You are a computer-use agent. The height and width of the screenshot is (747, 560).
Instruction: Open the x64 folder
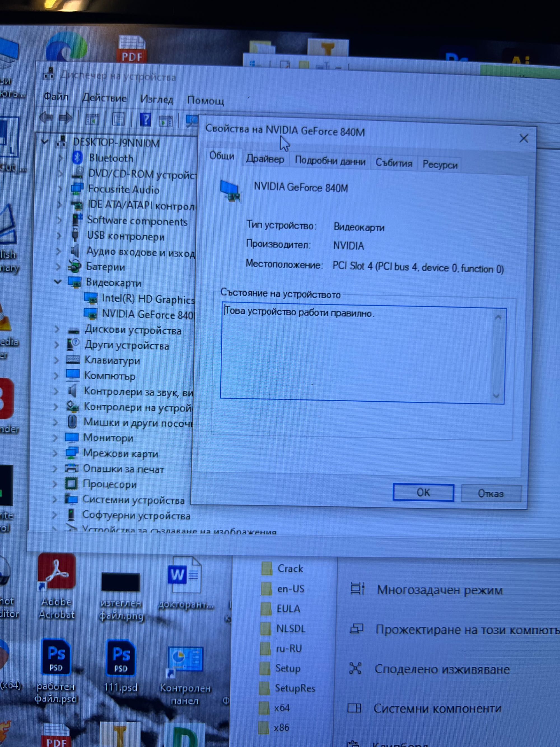pos(274,708)
